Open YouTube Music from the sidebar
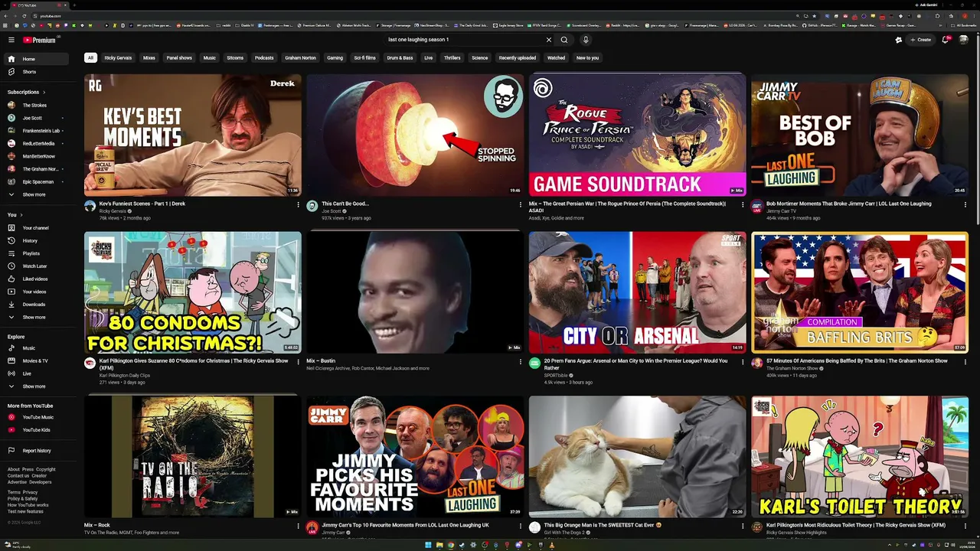980x551 pixels. point(38,417)
